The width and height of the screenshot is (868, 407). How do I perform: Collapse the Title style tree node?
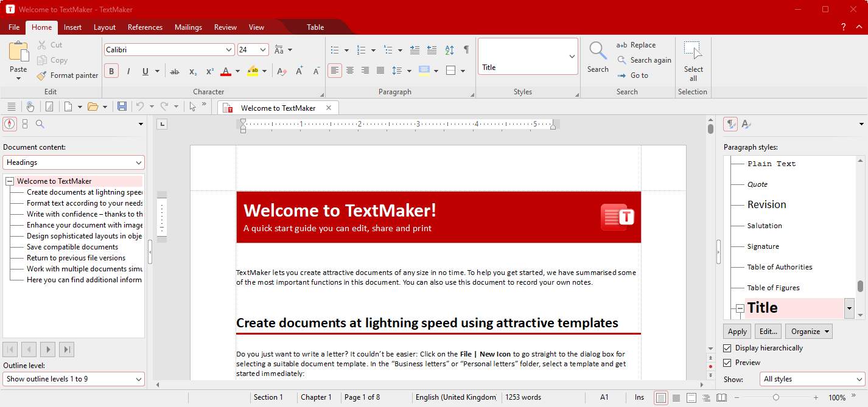click(740, 308)
